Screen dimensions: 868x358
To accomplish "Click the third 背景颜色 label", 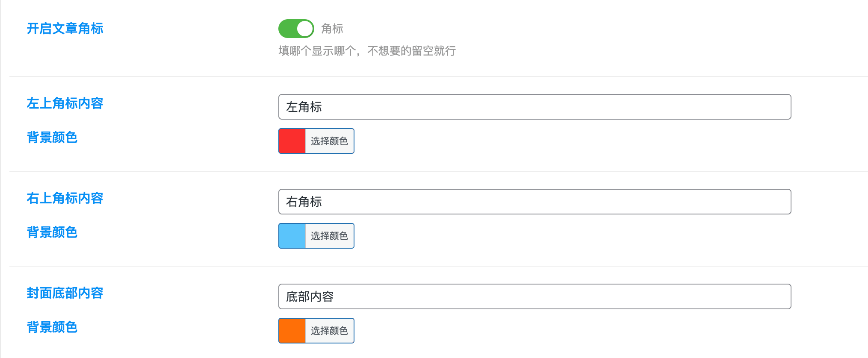I will 52,327.
